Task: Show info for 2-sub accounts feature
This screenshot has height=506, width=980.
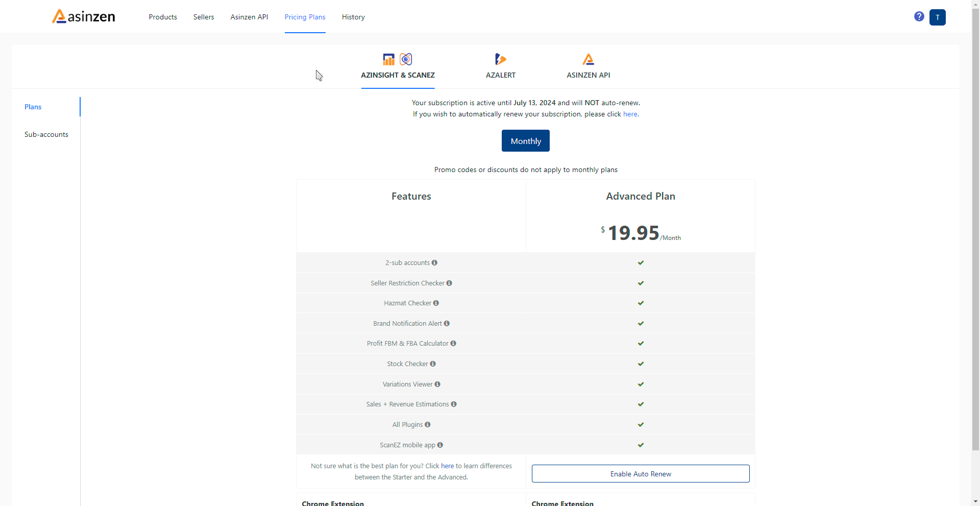Action: point(434,262)
